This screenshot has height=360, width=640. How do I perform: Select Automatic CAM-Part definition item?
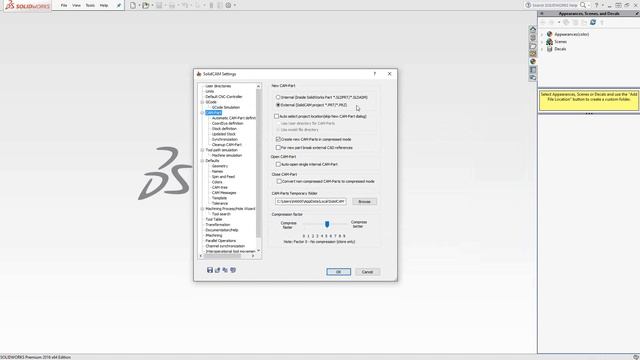pos(233,118)
